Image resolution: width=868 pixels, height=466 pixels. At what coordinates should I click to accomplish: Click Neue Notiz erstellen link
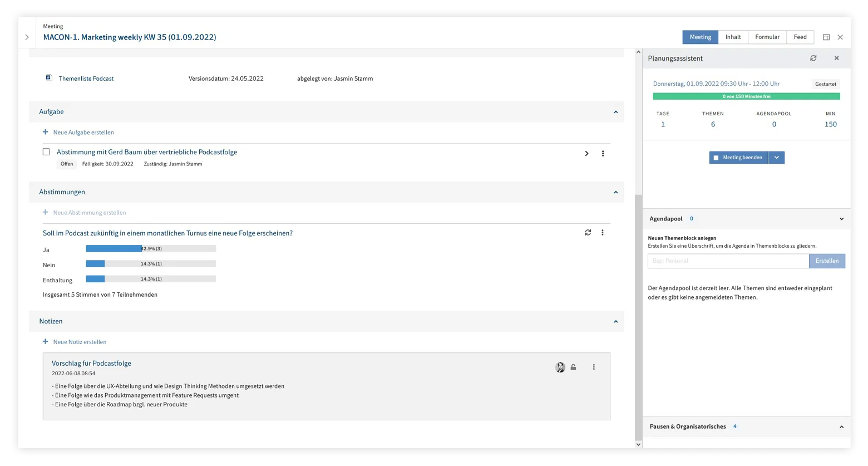pos(80,342)
